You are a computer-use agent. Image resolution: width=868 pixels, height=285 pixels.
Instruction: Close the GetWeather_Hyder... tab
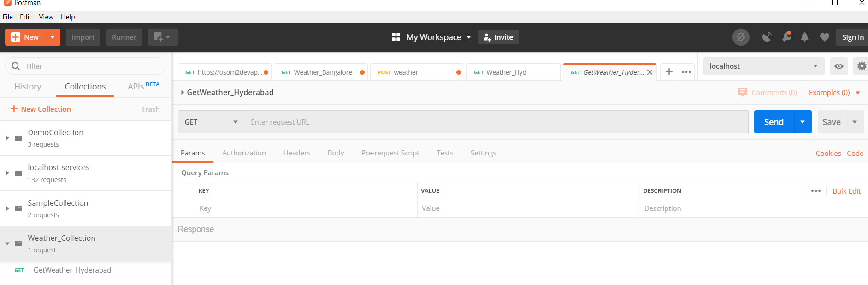(x=650, y=72)
